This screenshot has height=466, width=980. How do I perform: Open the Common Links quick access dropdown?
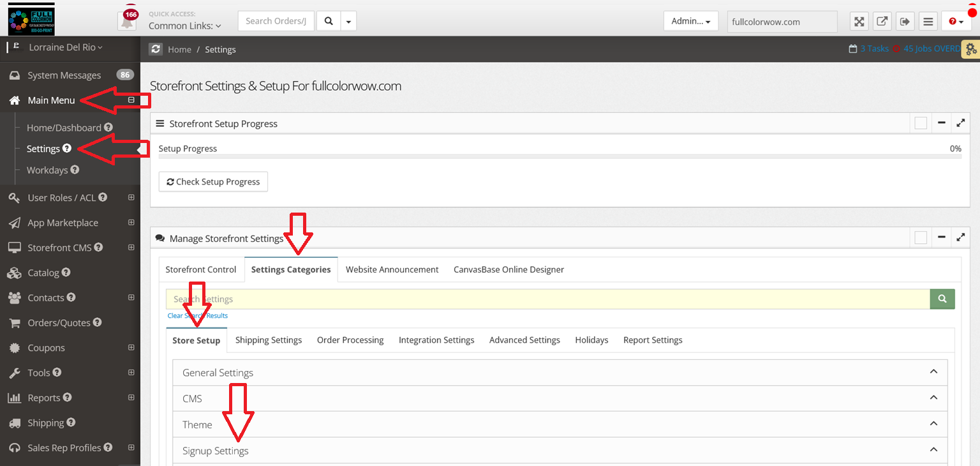click(x=185, y=26)
